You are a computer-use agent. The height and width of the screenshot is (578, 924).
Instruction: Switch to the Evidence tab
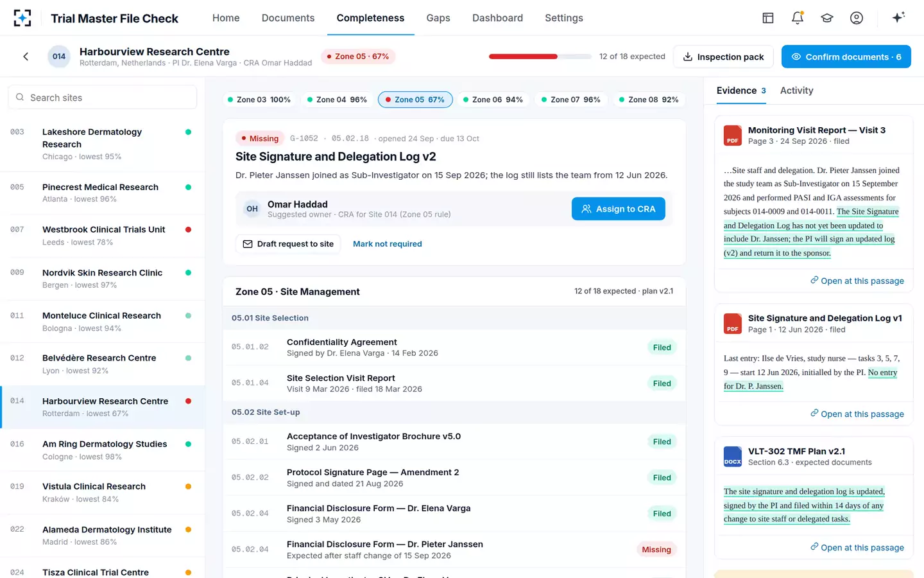coord(741,91)
